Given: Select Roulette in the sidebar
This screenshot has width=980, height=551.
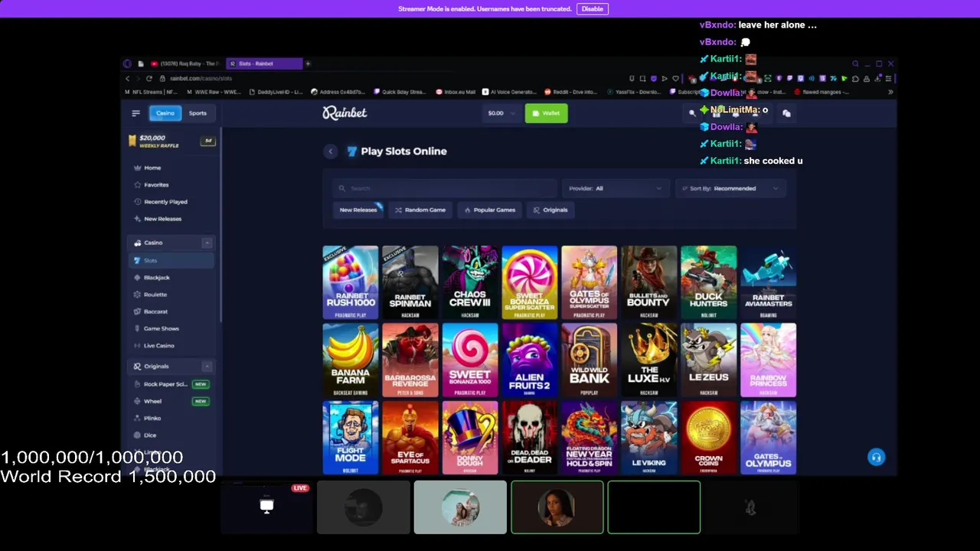Looking at the screenshot, I should [155, 295].
